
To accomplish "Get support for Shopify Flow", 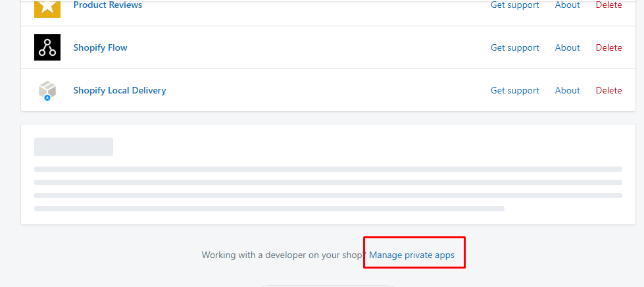I will coord(514,47).
